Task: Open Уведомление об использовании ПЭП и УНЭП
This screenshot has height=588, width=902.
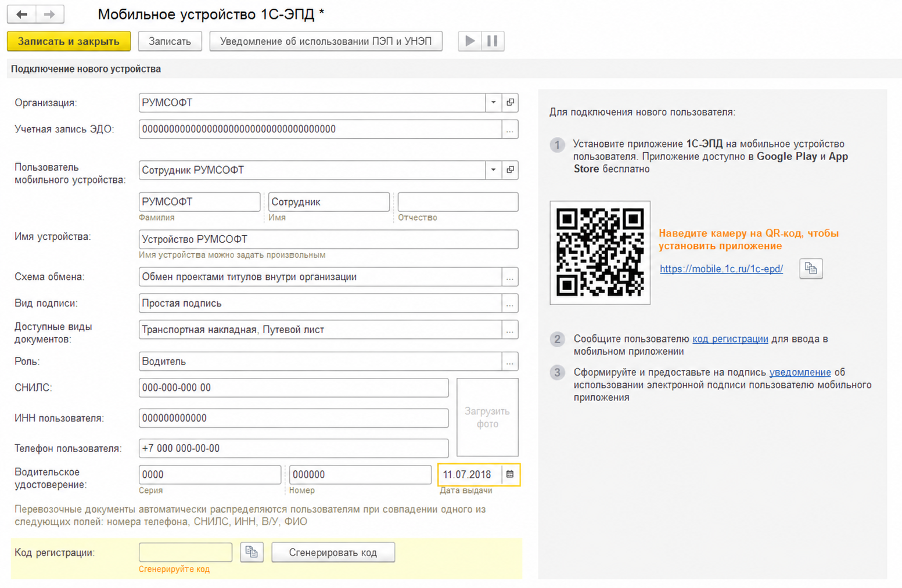Action: [x=326, y=41]
